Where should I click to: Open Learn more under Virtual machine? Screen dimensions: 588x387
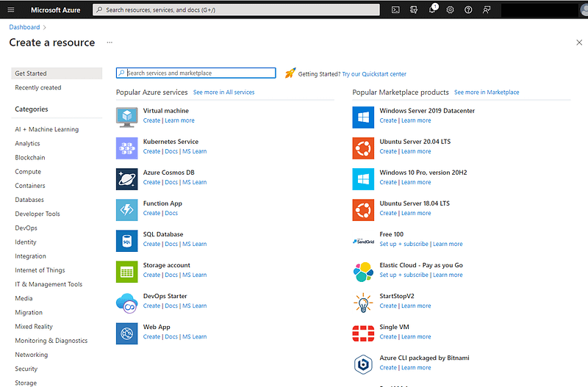click(179, 120)
